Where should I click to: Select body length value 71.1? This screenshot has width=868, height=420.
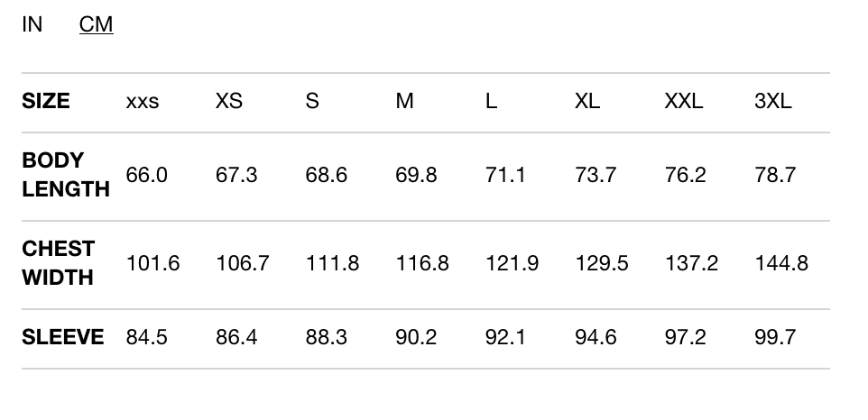pyautogui.click(x=505, y=175)
